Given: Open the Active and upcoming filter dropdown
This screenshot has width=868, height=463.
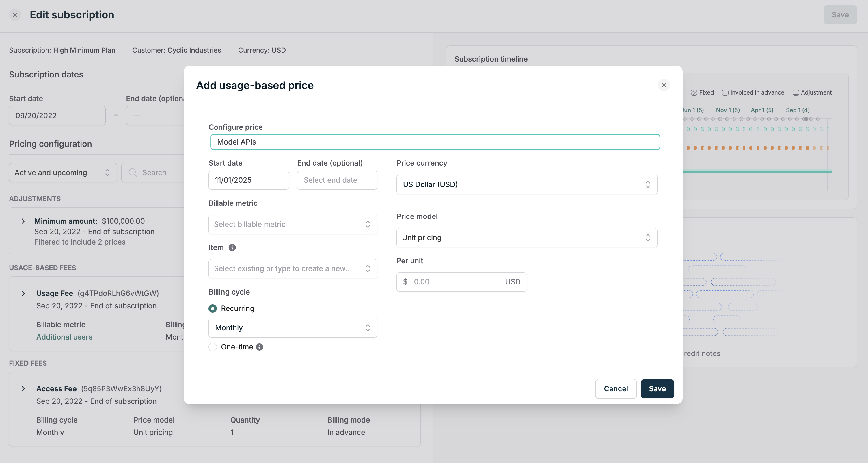Looking at the screenshot, I should tap(63, 172).
